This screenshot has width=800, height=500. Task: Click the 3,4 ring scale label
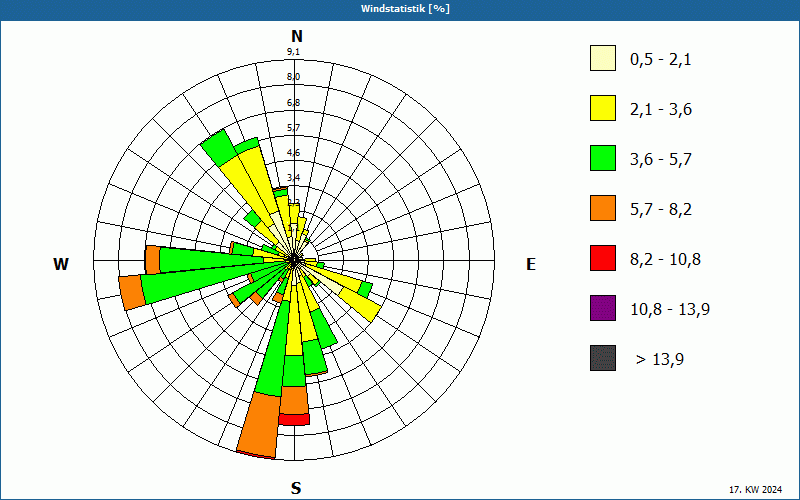pos(293,178)
